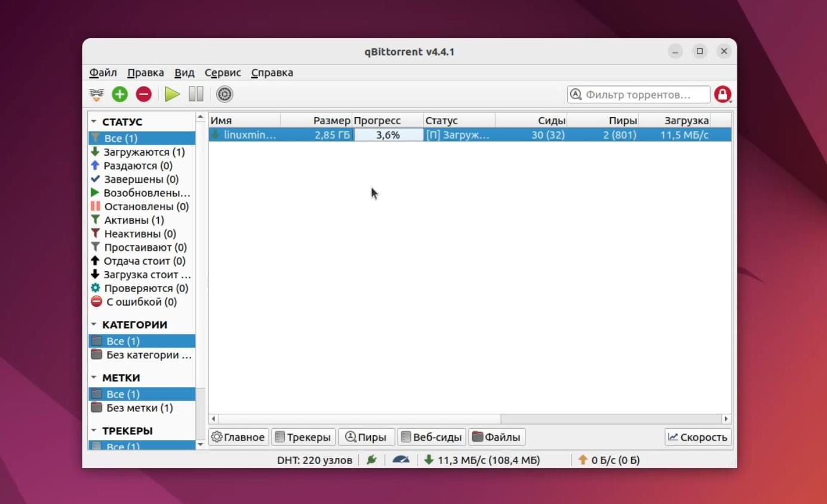Select Все (1) status filter
Image resolution: width=827 pixels, height=504 pixels.
click(142, 138)
